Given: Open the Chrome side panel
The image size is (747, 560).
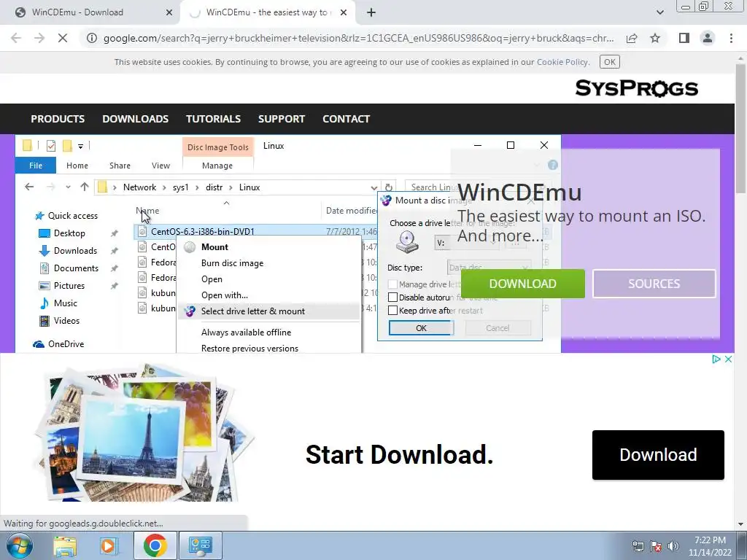Looking at the screenshot, I should tap(684, 38).
